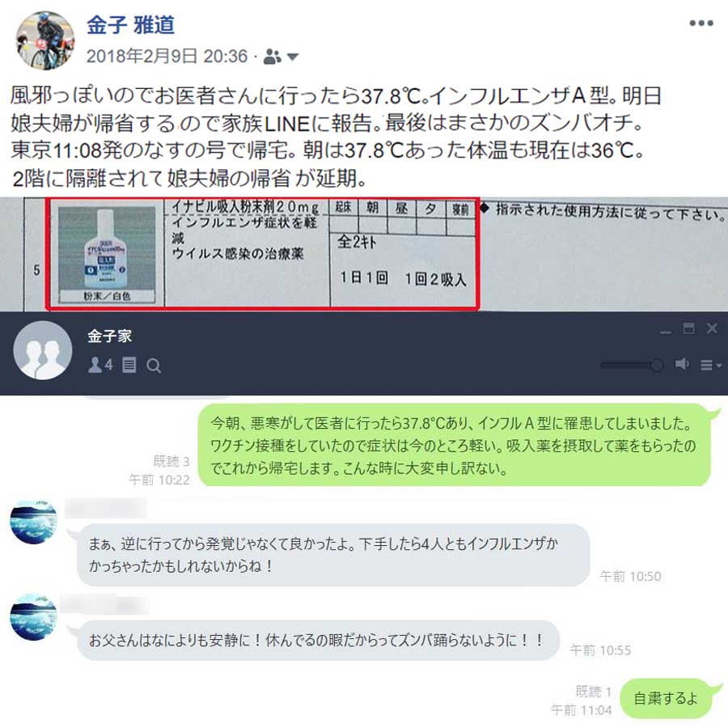Expand the audience selector dropdown arrow
Image resolution: width=728 pixels, height=728 pixels.
(293, 57)
